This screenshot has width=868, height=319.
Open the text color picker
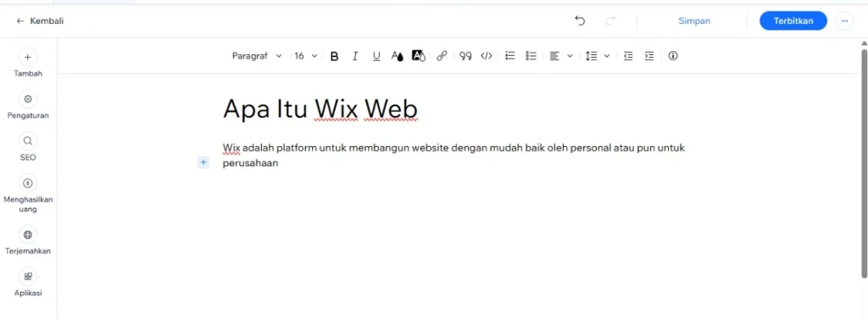pos(398,56)
